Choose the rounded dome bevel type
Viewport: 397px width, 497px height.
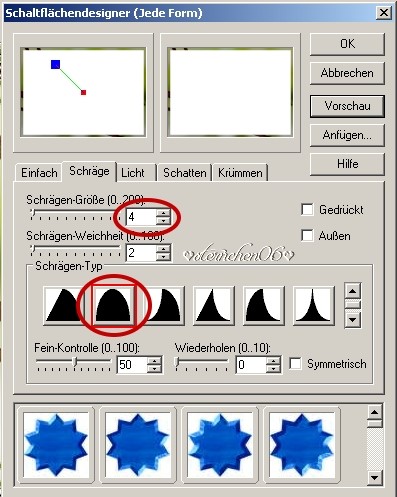tap(113, 306)
